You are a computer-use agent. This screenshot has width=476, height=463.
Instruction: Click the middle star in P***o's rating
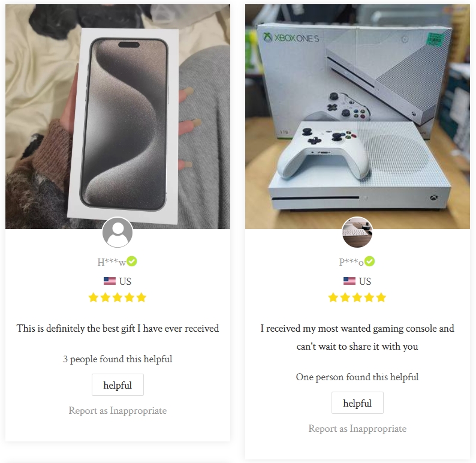357,297
